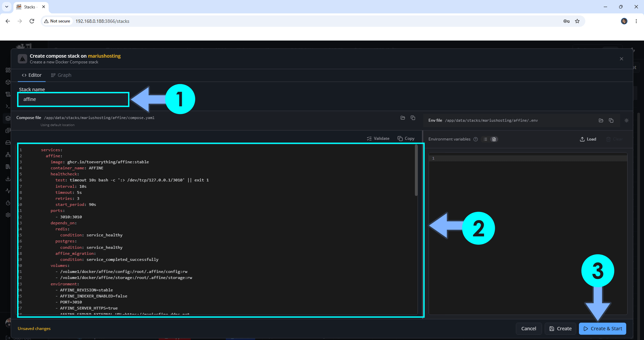Open the Dashboard grid icon in sidebar
Viewport: 644px width, 340px height.
coord(8,70)
